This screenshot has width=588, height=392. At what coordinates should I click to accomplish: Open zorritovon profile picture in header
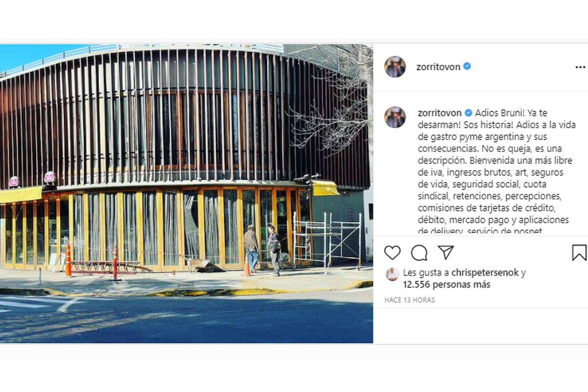coord(395,67)
